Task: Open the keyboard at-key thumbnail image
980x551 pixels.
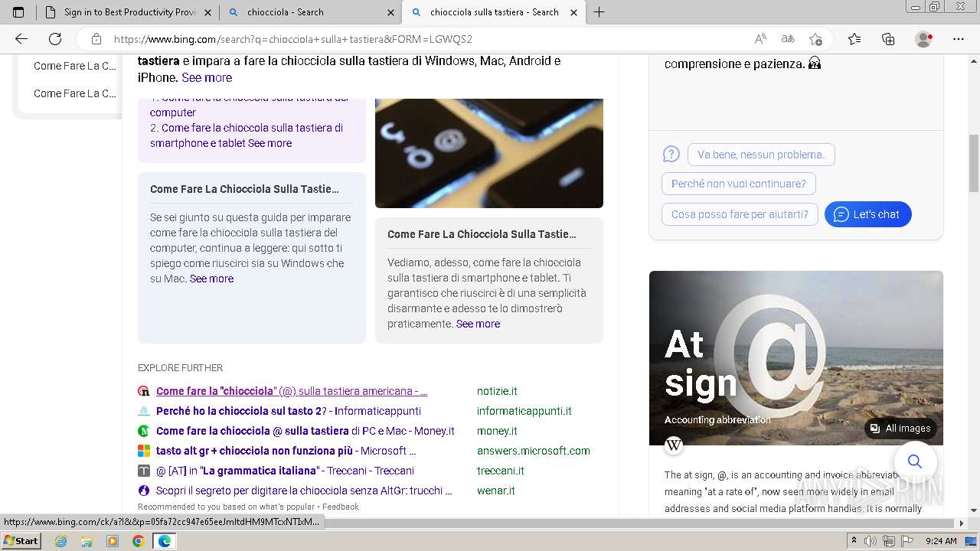Action: (489, 153)
